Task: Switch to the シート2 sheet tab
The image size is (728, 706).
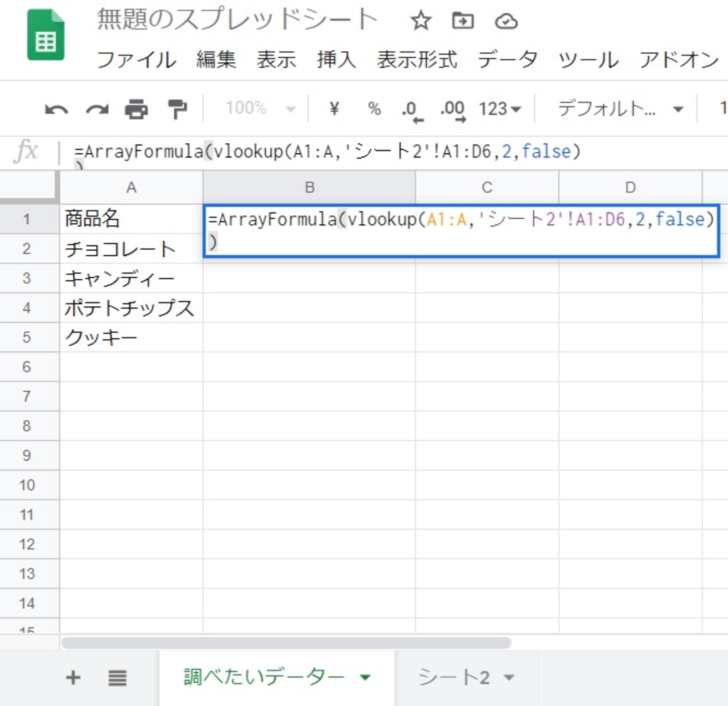Action: tap(454, 677)
